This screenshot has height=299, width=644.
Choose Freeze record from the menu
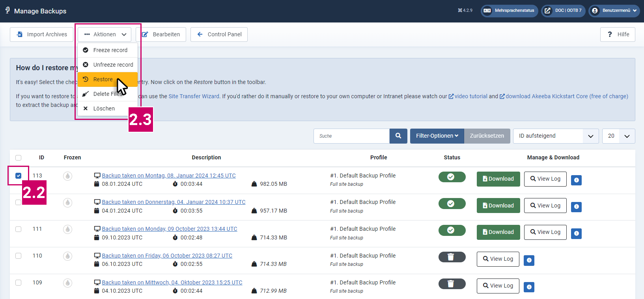[108, 50]
